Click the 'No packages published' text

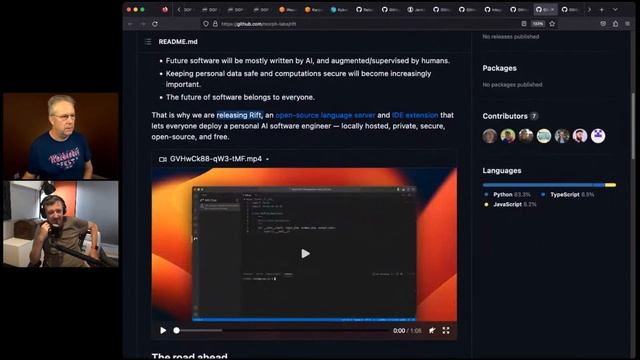pyautogui.click(x=512, y=85)
